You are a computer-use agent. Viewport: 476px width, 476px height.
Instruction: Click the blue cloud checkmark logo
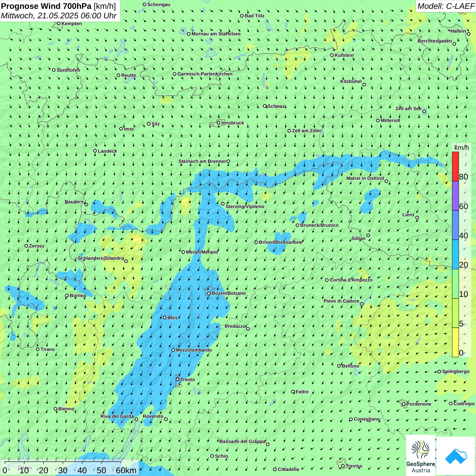(456, 456)
